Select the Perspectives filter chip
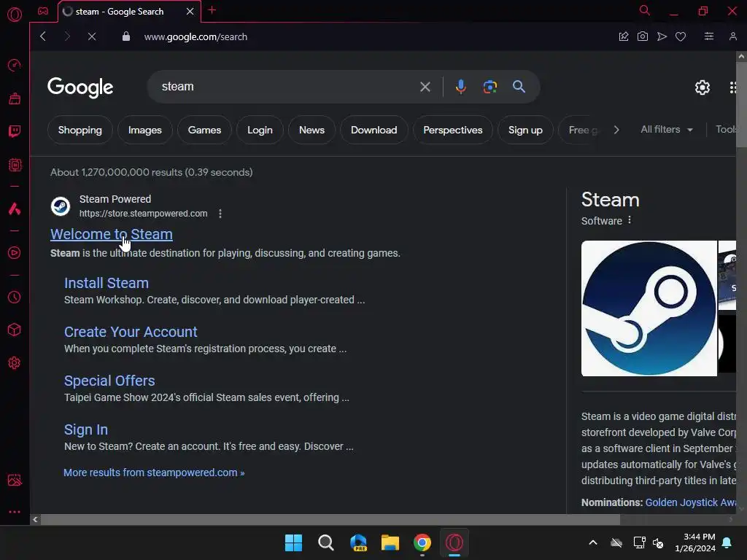The width and height of the screenshot is (747, 560). click(x=453, y=130)
